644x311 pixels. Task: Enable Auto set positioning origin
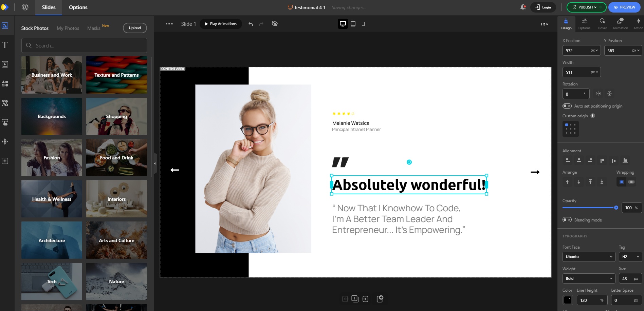[x=567, y=106]
